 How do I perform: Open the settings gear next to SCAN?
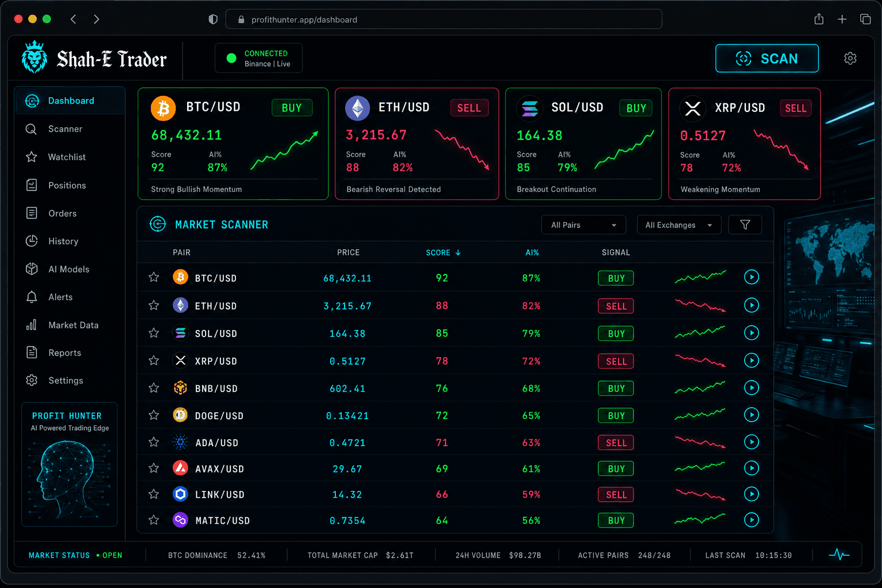pyautogui.click(x=850, y=58)
